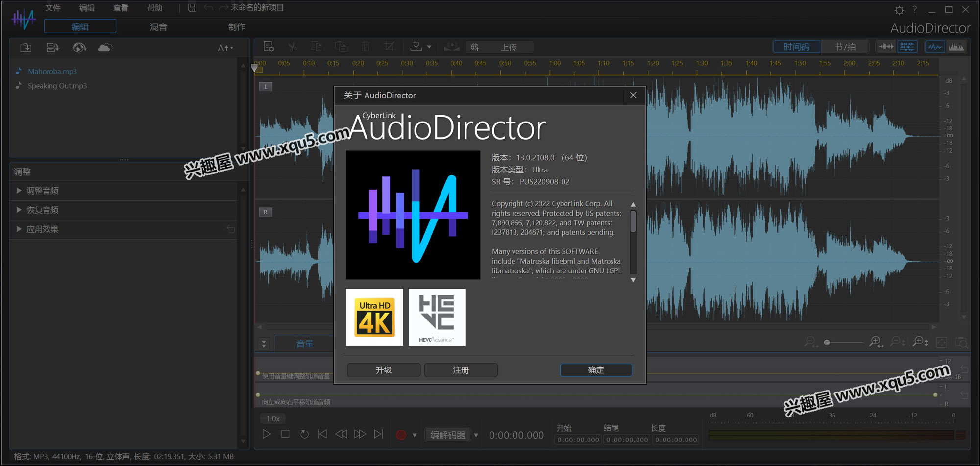980x466 pixels.
Task: Click the download from web globe icon
Action: (79, 48)
